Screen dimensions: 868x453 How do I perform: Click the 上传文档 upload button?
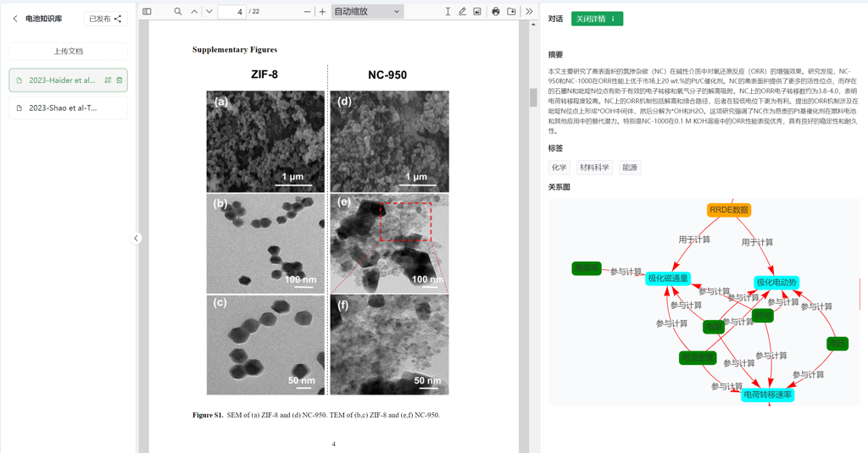point(68,52)
